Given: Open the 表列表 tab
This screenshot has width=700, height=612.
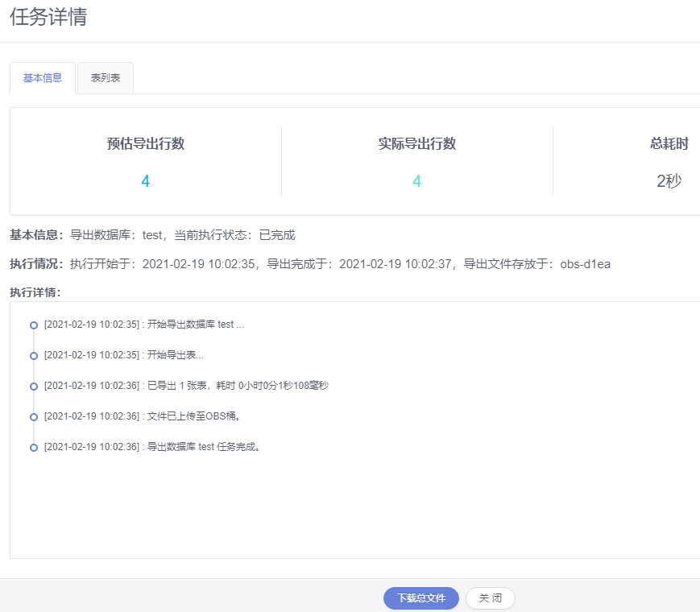Looking at the screenshot, I should point(106,78).
